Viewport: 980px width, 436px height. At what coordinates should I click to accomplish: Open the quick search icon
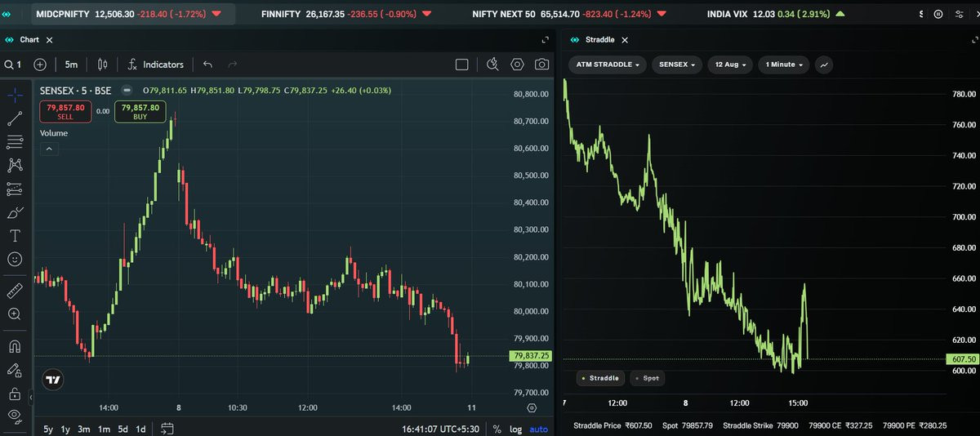[492, 65]
